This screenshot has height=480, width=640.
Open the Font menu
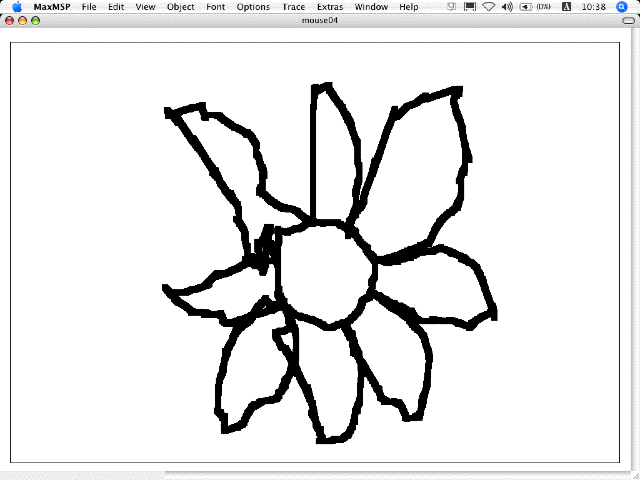[x=216, y=7]
